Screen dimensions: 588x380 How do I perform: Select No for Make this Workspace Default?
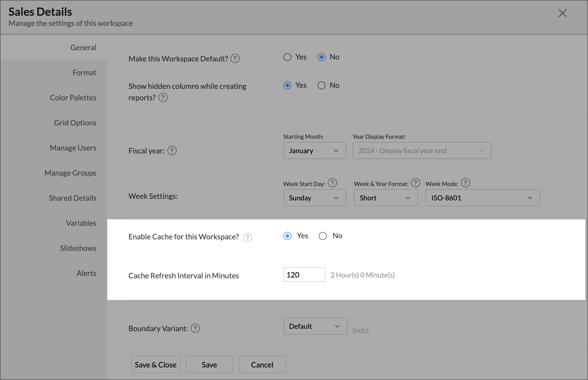pyautogui.click(x=321, y=57)
